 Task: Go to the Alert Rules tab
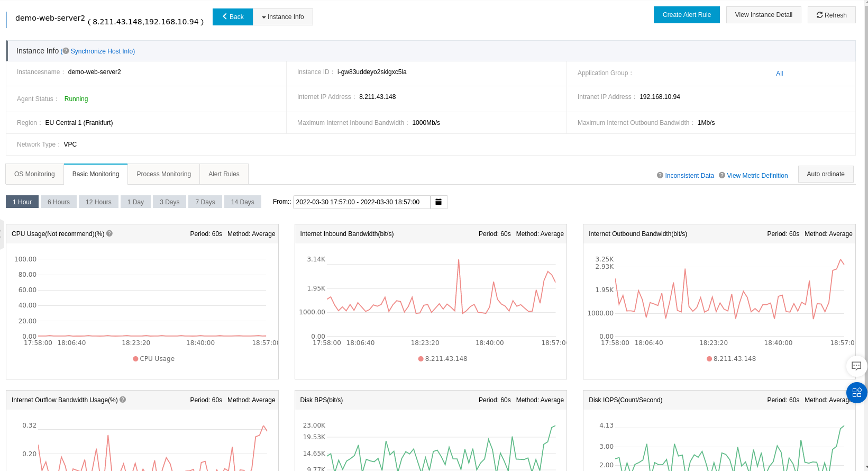224,174
